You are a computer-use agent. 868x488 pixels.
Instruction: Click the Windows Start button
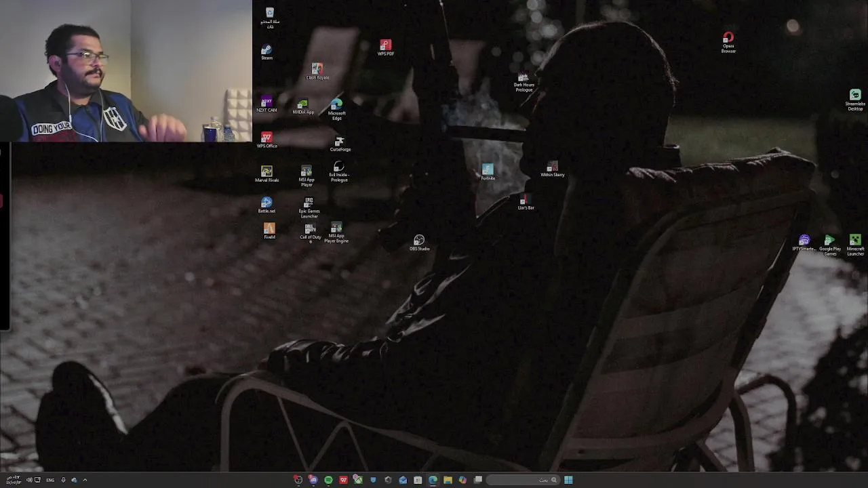[x=568, y=480]
